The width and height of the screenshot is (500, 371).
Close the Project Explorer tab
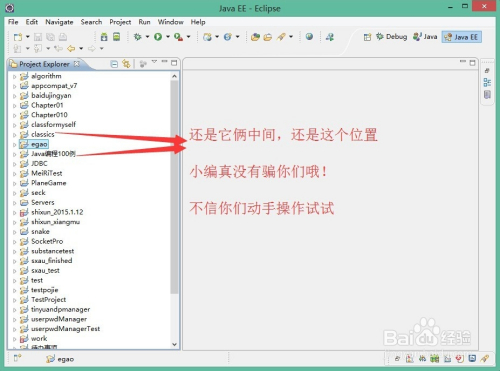coord(77,63)
